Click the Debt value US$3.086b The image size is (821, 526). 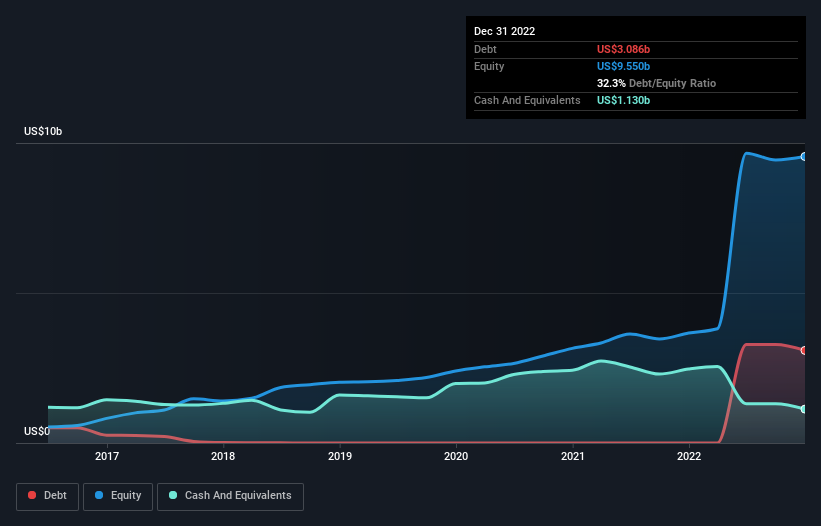click(623, 49)
